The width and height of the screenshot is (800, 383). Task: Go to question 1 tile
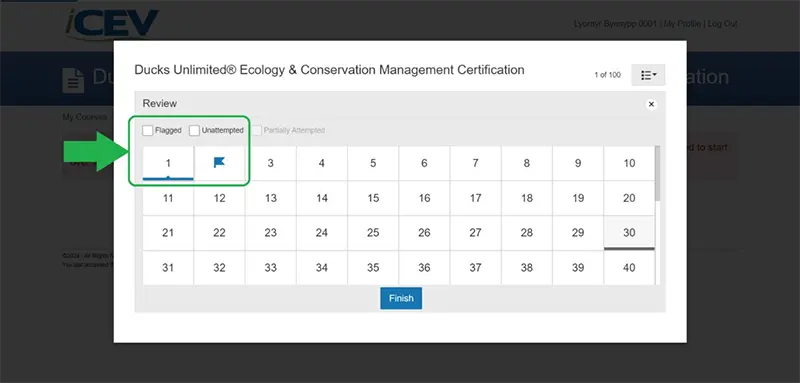tap(168, 163)
